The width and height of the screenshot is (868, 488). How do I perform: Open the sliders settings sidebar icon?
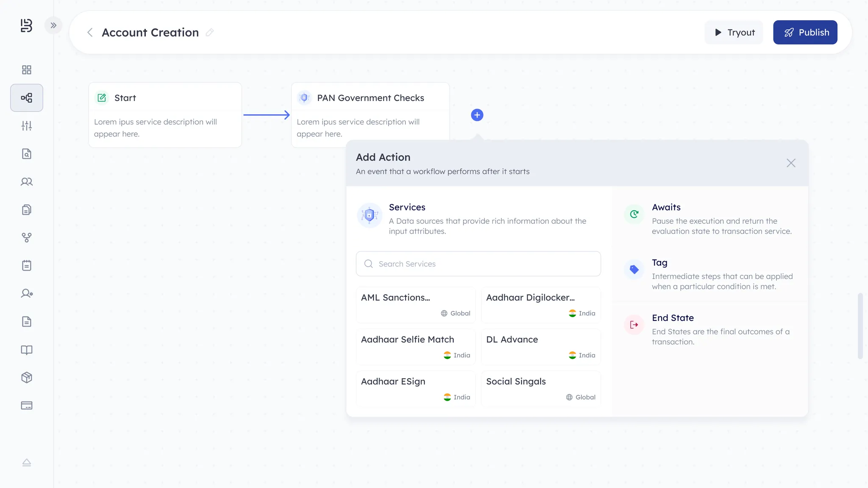(x=27, y=126)
